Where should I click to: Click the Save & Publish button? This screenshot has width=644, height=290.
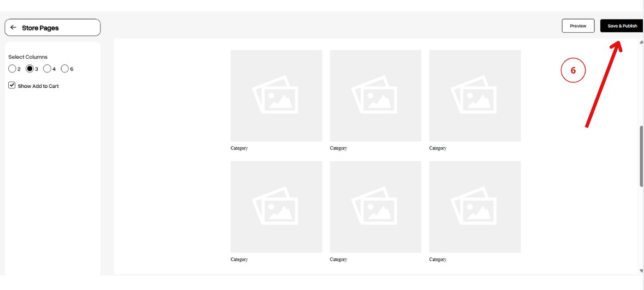coord(622,26)
